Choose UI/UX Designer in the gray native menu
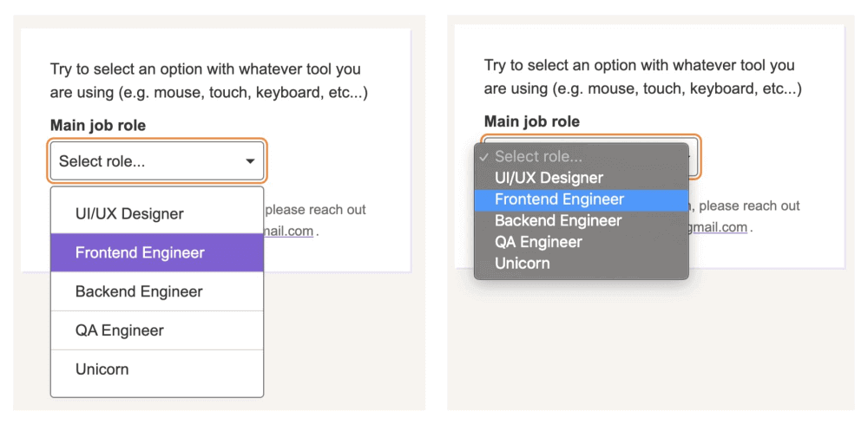 point(549,178)
